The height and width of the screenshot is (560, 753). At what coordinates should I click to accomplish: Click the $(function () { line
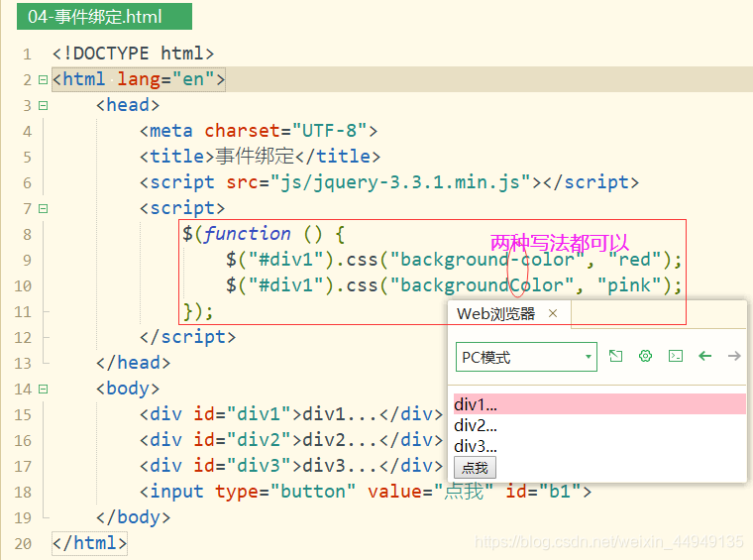264,234
